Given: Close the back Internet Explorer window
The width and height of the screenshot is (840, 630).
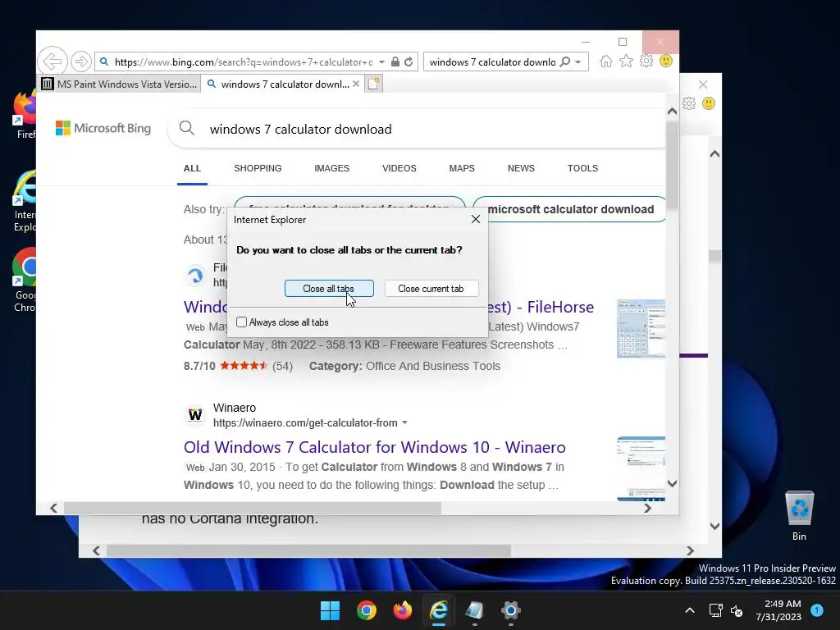Looking at the screenshot, I should point(703,84).
